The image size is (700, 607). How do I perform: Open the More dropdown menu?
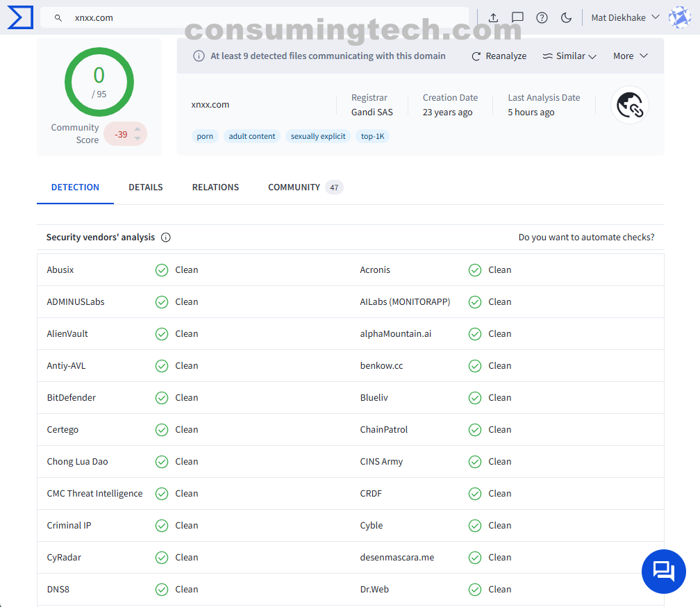point(630,56)
